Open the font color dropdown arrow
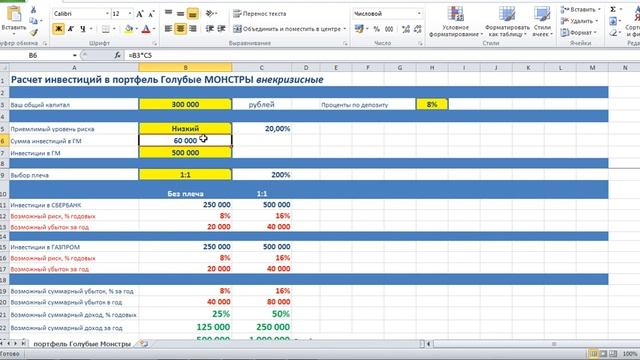Viewport: 640px width, 360px height. point(154,29)
